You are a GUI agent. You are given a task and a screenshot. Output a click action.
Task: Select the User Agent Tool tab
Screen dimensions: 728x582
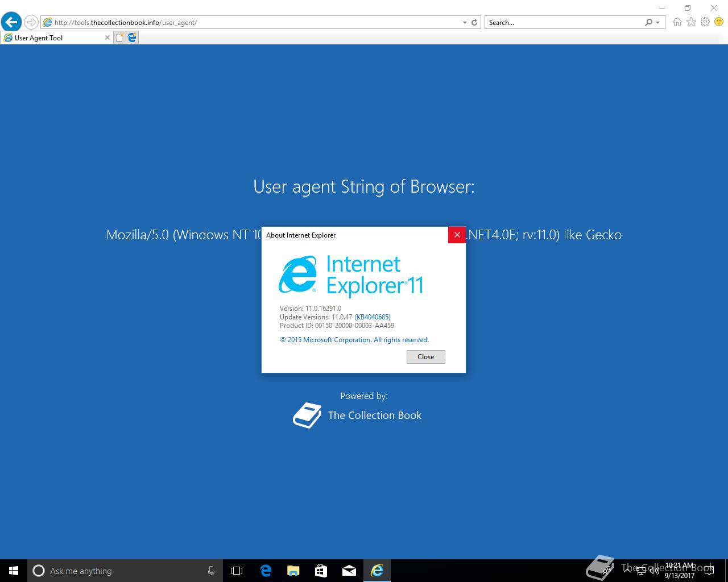tap(56, 38)
